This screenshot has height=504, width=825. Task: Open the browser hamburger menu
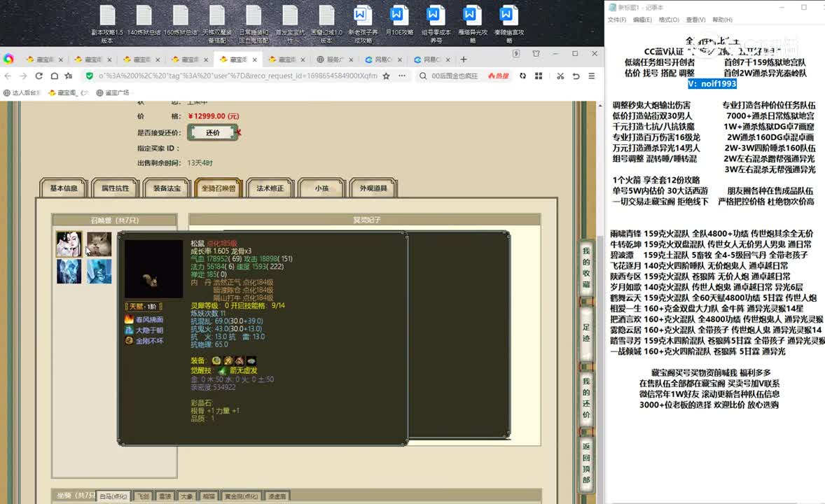coord(591,76)
